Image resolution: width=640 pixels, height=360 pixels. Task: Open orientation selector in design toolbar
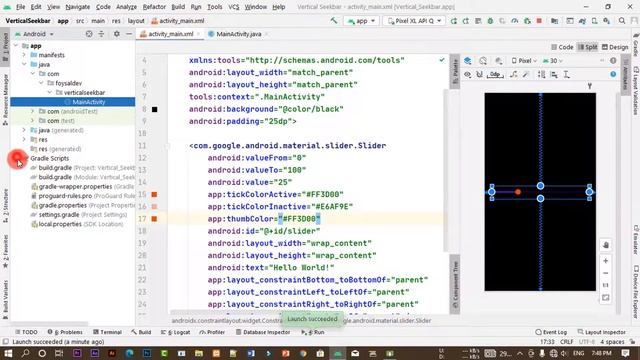(x=483, y=61)
